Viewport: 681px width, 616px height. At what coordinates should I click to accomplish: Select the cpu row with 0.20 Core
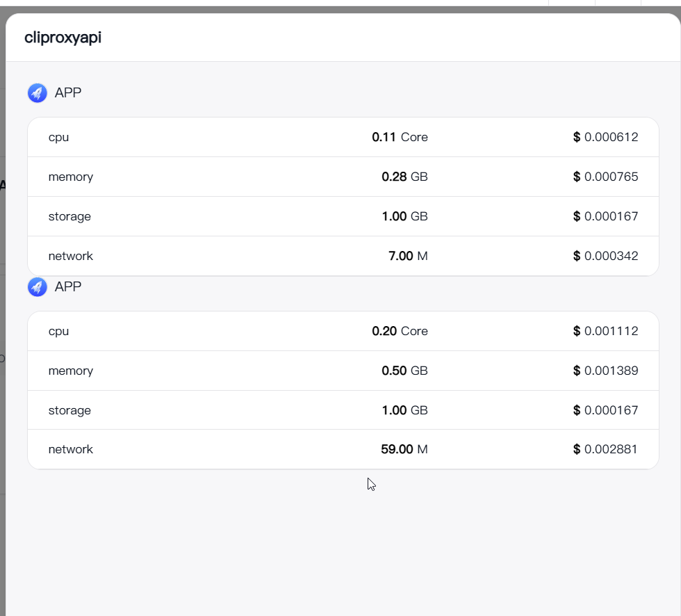pyautogui.click(x=343, y=331)
